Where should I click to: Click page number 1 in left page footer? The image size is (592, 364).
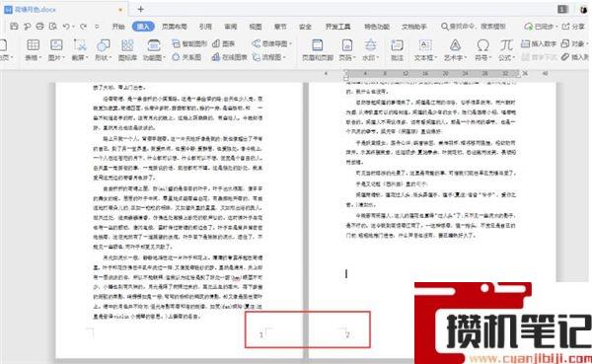pyautogui.click(x=261, y=335)
